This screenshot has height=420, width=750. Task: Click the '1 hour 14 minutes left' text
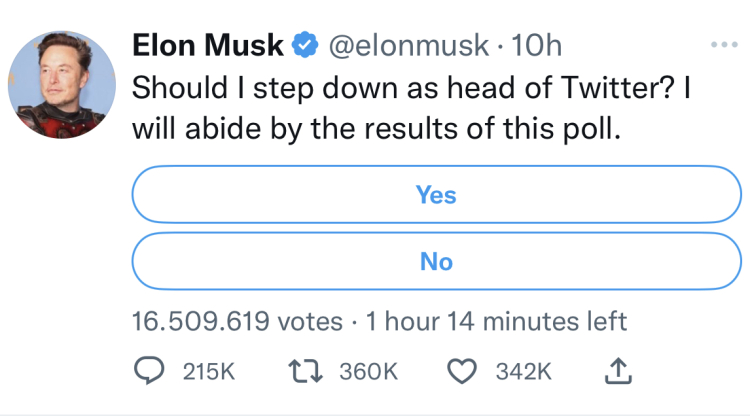(496, 322)
